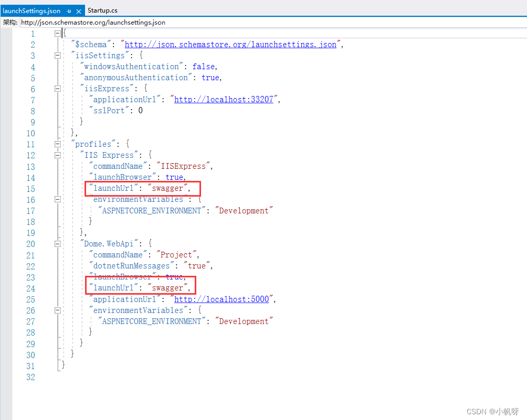Screen dimensions: 527x420
Task: Collapse the root JSON brace on line 1
Action: 58,33
